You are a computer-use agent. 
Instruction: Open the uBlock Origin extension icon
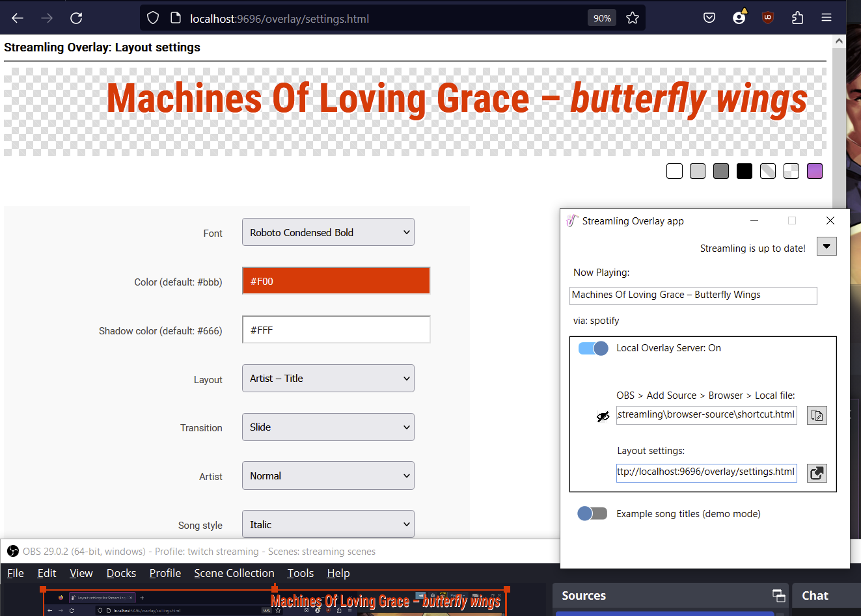pos(768,18)
